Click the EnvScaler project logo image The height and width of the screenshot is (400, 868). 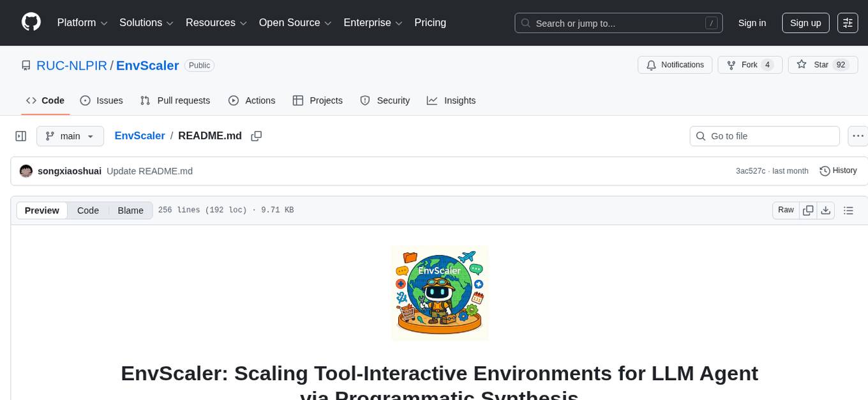440,293
